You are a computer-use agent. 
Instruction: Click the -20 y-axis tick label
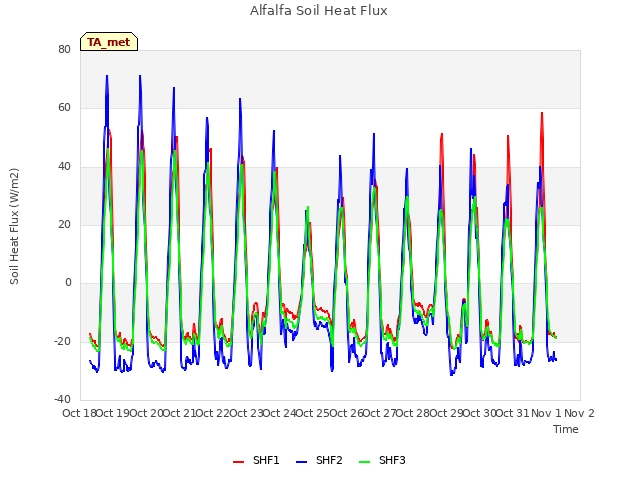[62, 341]
